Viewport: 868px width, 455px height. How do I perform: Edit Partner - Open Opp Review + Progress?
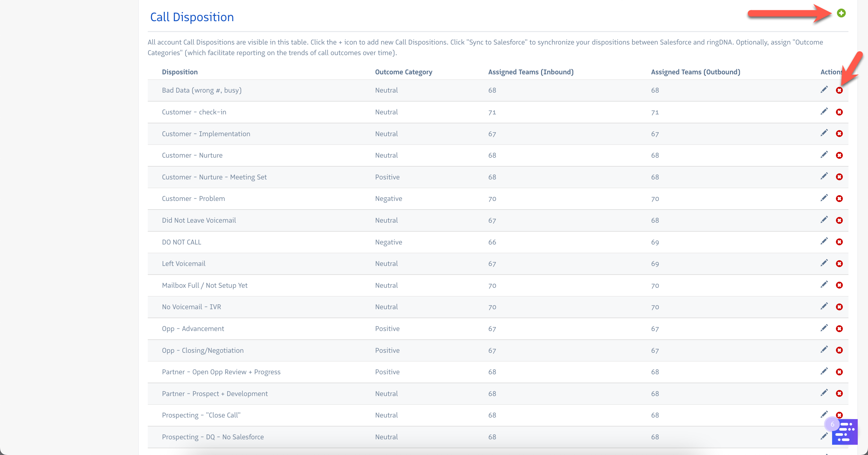[x=824, y=371]
